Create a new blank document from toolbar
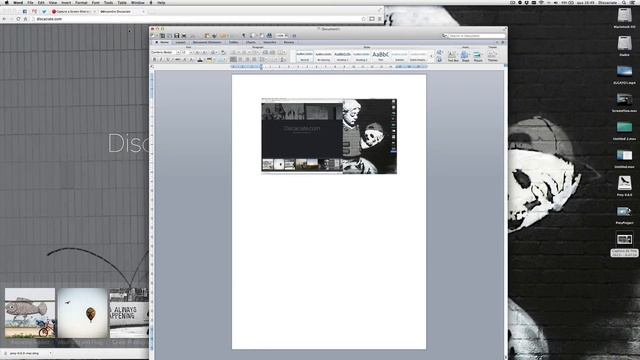640x360 pixels. coord(153,36)
